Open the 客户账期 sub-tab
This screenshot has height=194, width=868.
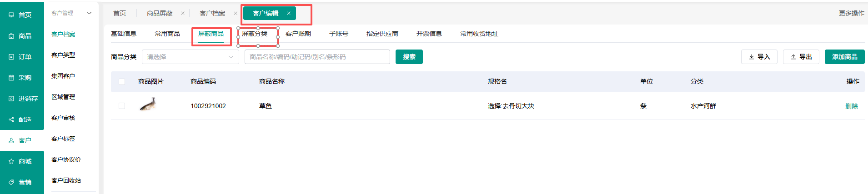point(298,34)
